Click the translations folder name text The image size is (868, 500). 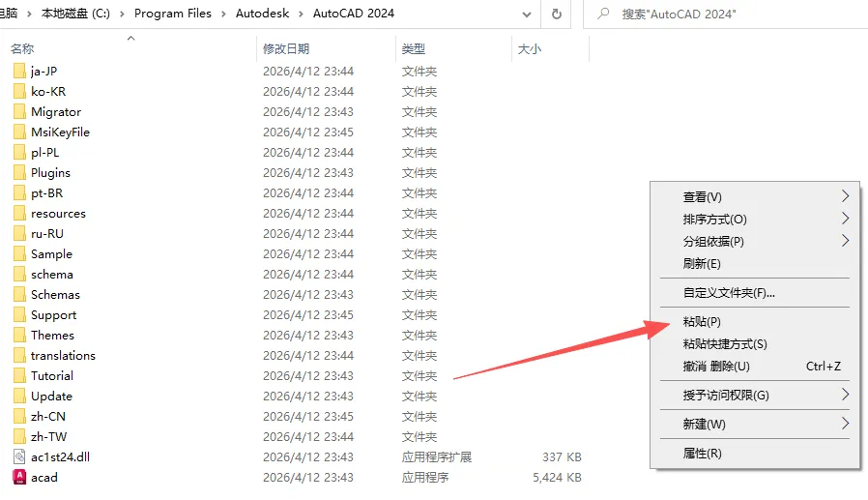(63, 356)
